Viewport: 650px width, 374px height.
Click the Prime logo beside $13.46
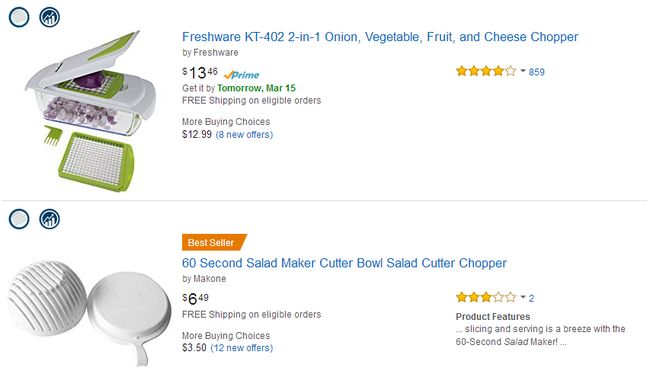point(241,75)
